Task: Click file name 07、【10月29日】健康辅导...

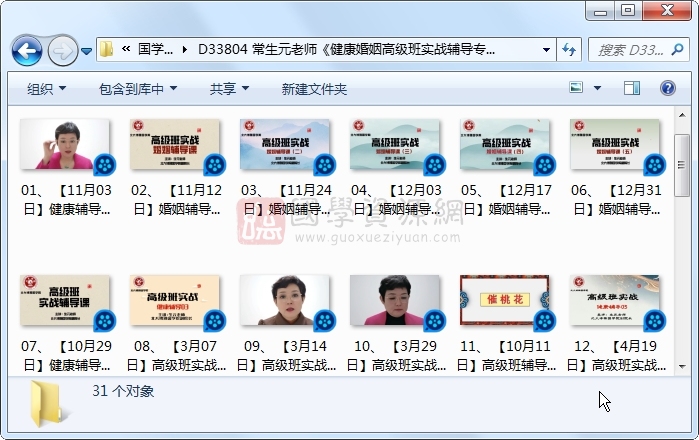Action: tap(66, 356)
